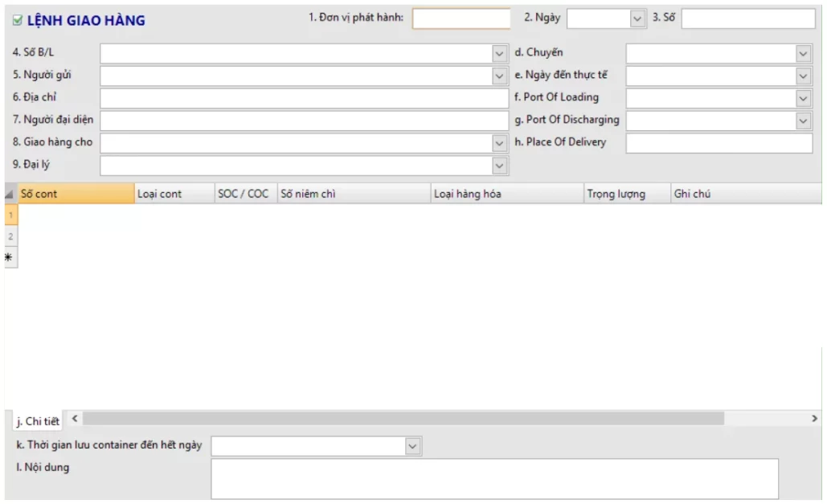This screenshot has width=827, height=504.
Task: Click the scrollbar right arrow
Action: coord(814,419)
